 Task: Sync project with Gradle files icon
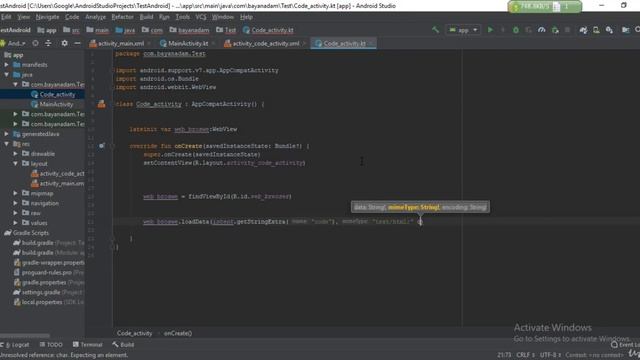tap(583, 30)
